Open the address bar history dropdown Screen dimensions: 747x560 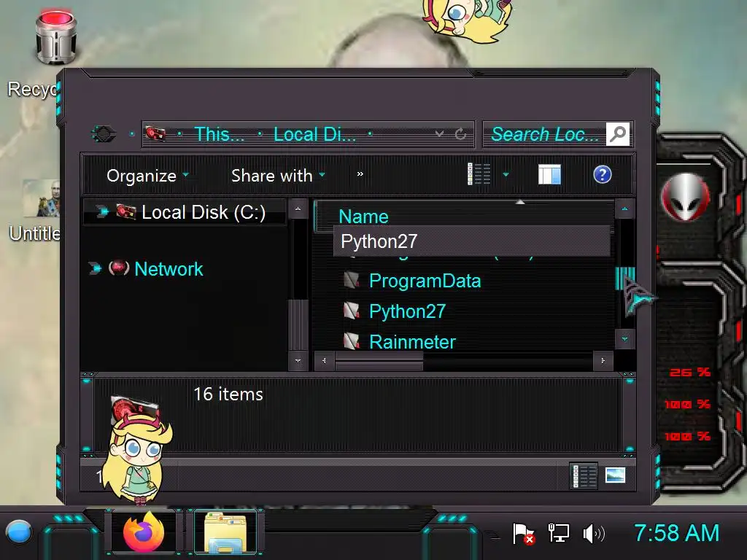pos(439,134)
